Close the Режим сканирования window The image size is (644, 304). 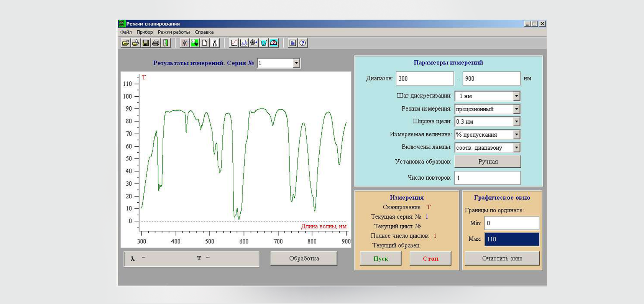[542, 24]
